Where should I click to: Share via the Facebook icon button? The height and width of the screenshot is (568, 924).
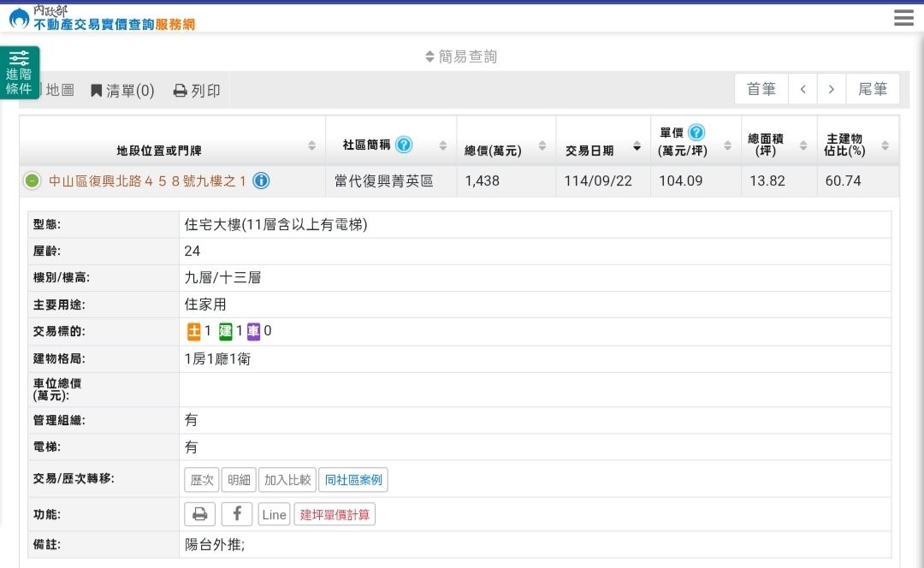[x=237, y=514]
